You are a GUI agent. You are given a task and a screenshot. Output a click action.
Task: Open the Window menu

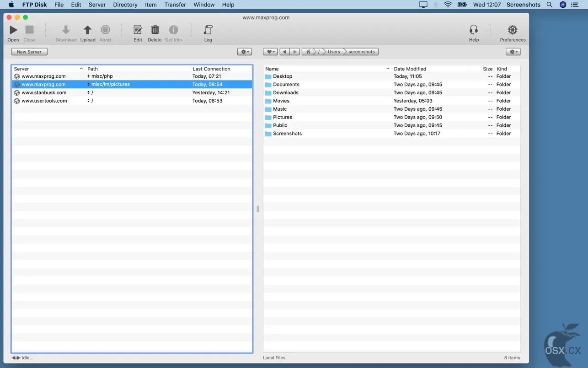[204, 5]
